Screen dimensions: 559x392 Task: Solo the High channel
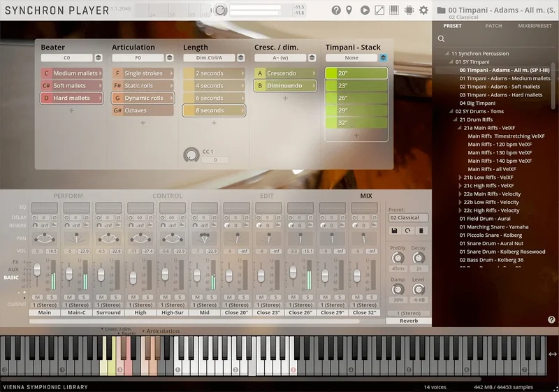(147, 297)
